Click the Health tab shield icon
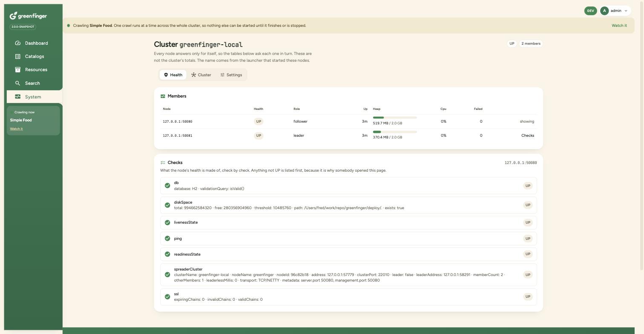 pos(166,75)
